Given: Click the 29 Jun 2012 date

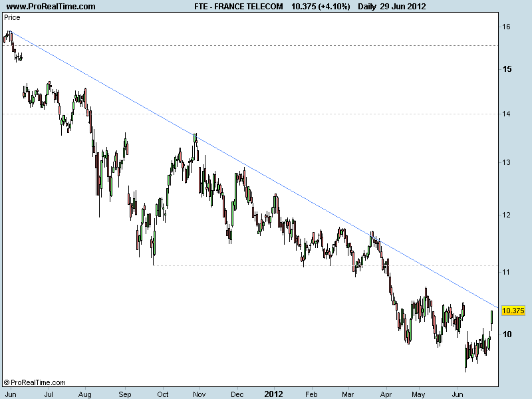Looking at the screenshot, I should coord(403,7).
